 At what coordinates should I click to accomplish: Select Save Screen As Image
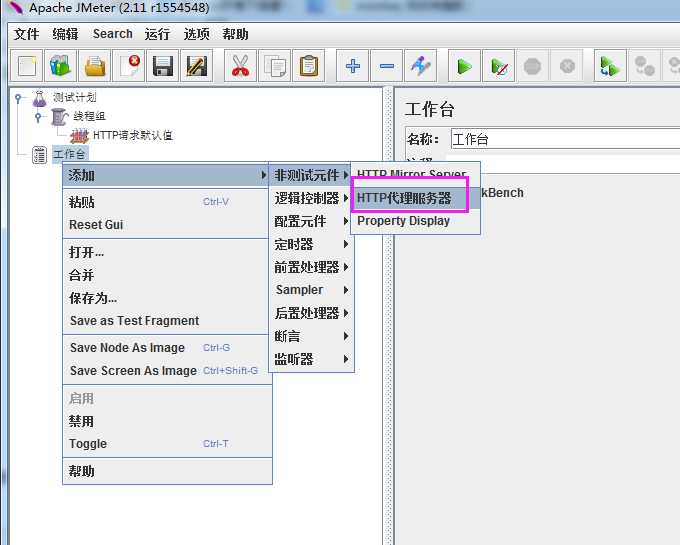[167, 371]
